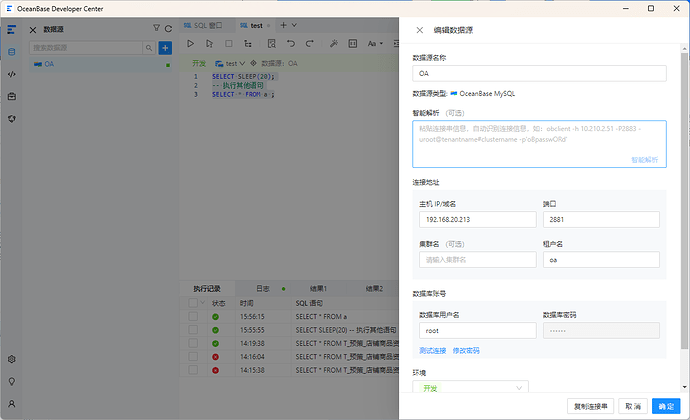Screen dimensions: 690x420
Task: Open the 环境 dropdown showing 开发
Action: pos(470,387)
